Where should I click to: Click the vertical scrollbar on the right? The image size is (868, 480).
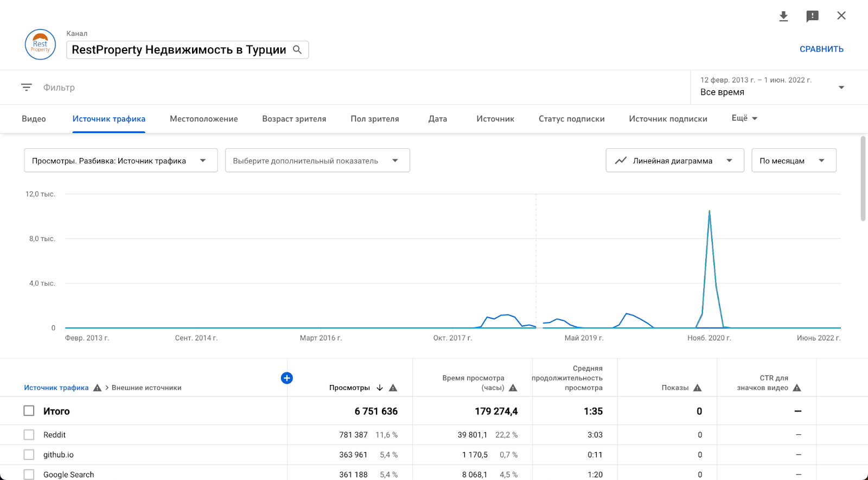pyautogui.click(x=863, y=179)
